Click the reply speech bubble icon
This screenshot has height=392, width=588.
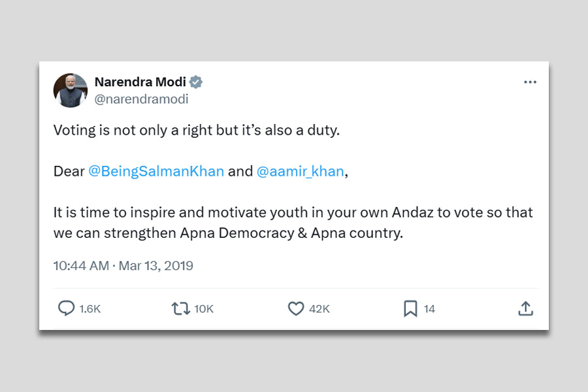tap(66, 308)
